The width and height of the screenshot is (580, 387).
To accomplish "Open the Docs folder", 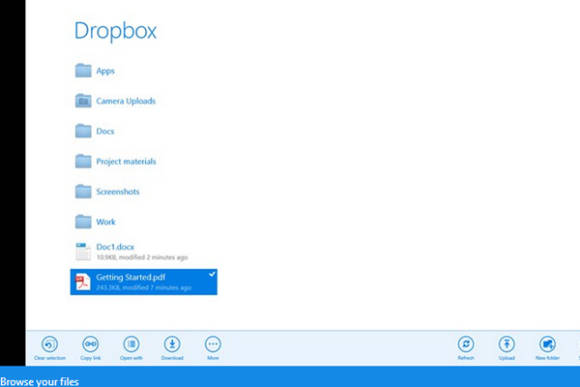I will 95,131.
